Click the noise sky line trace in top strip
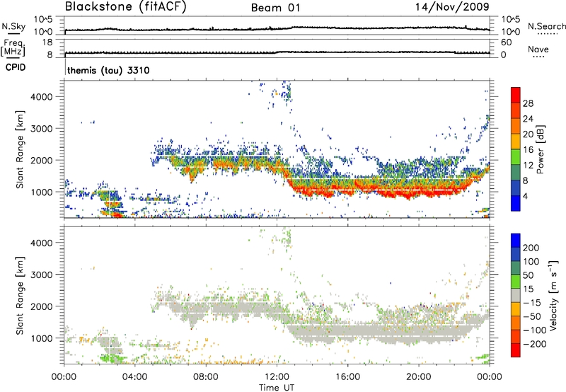 (x=277, y=28)
